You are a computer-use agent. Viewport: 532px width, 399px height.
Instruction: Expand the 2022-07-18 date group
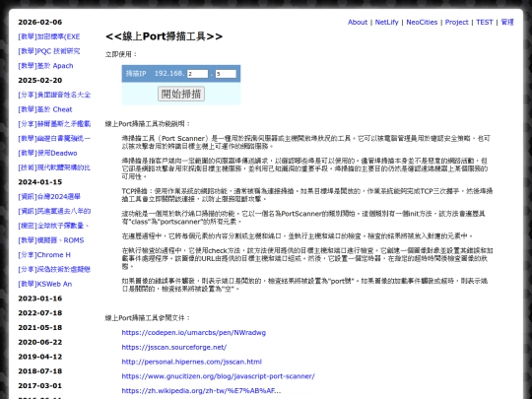click(x=40, y=313)
